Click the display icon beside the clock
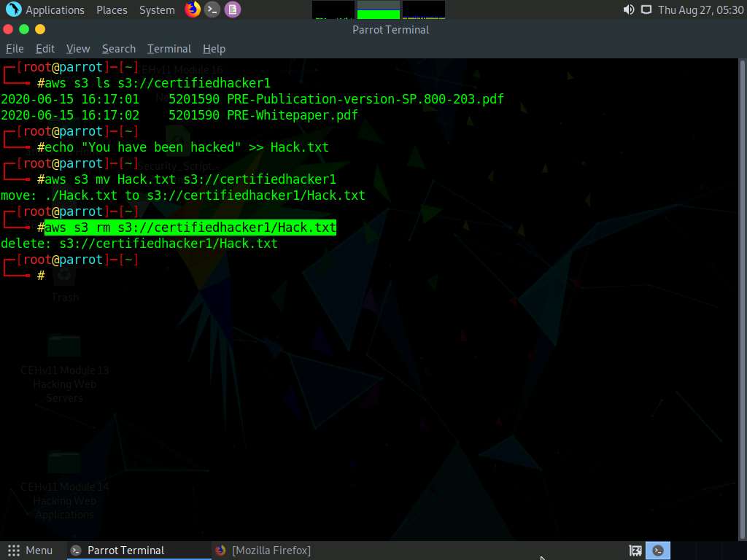Image resolution: width=747 pixels, height=560 pixels. (646, 9)
